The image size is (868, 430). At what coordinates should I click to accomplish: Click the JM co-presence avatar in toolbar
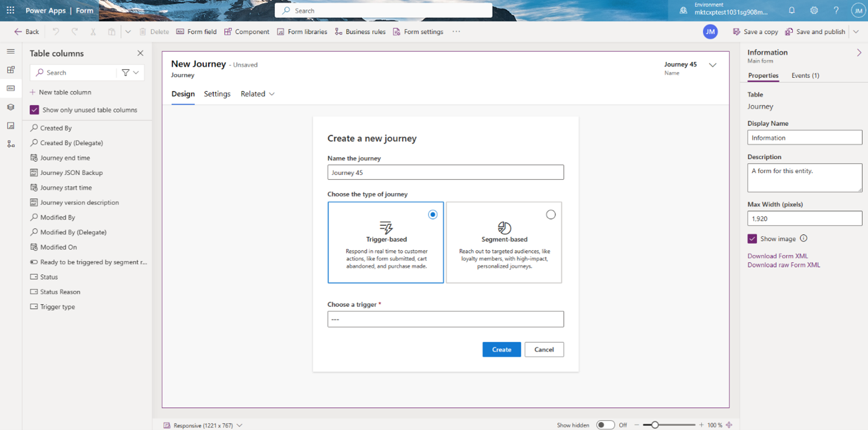(710, 32)
